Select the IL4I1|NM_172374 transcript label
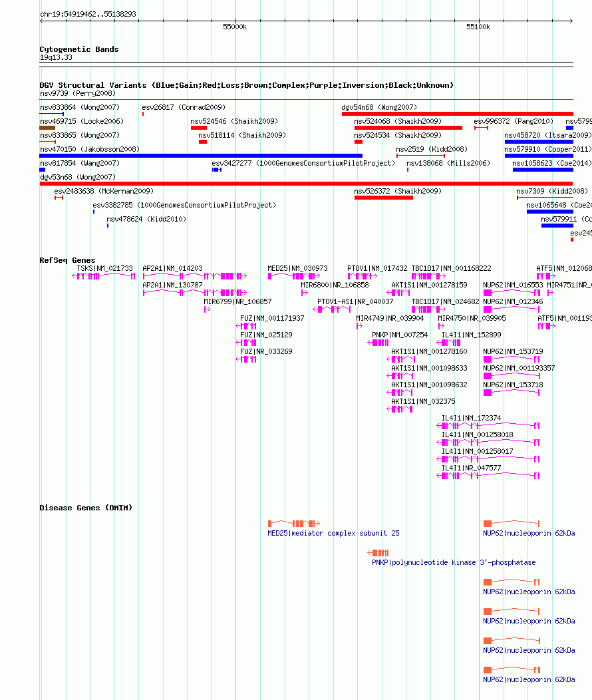592x700 pixels. tap(472, 418)
